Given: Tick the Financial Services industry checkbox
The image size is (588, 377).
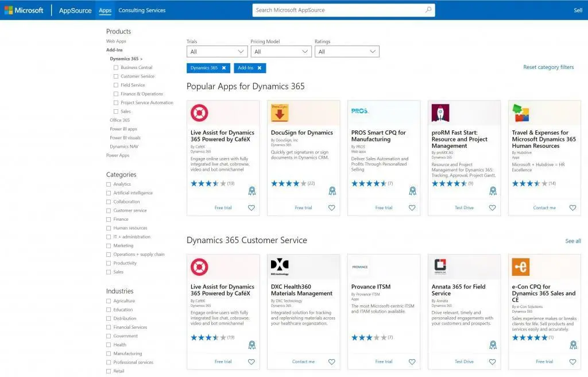Looking at the screenshot, I should 109,328.
